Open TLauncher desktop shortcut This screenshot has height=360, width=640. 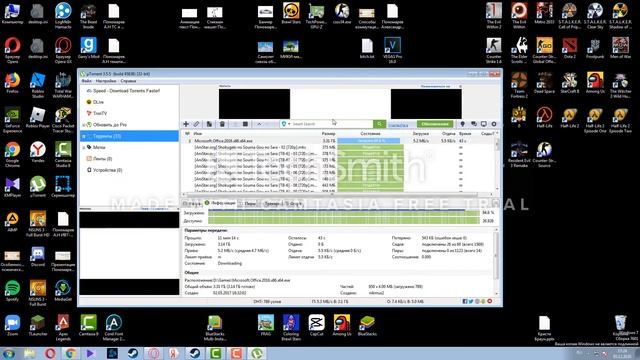point(38,325)
